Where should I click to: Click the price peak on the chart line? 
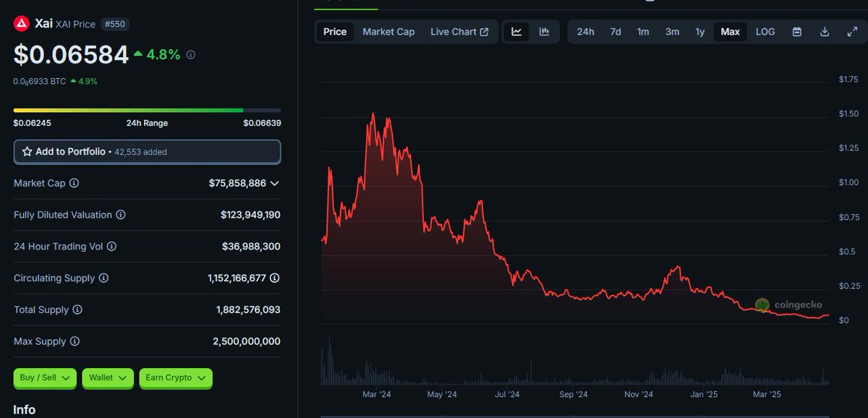[373, 114]
